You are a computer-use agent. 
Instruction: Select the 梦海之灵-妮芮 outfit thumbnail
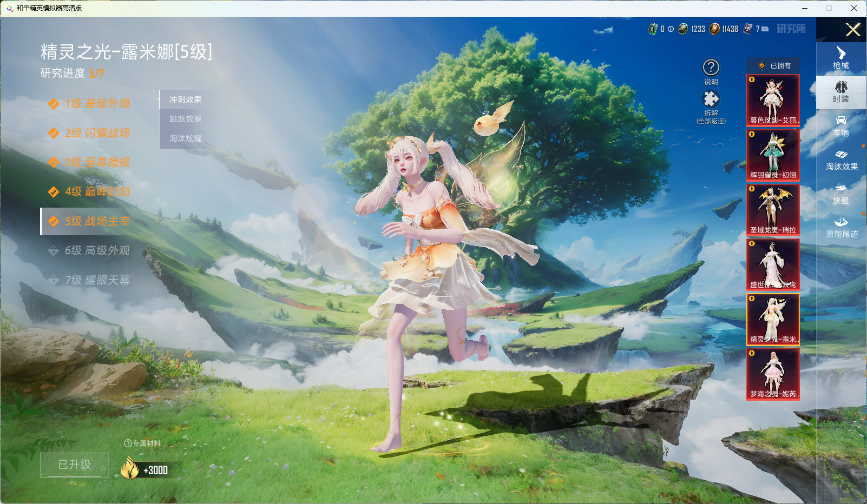click(773, 374)
